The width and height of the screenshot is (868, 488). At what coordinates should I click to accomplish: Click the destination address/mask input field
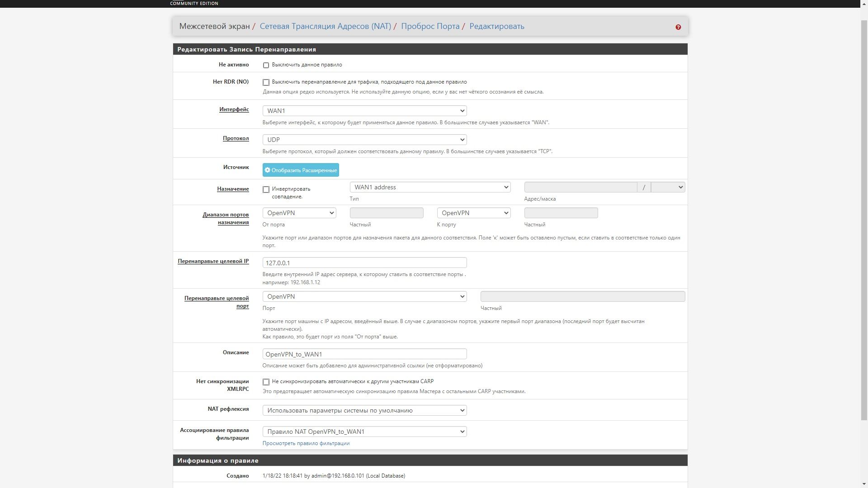click(x=580, y=187)
